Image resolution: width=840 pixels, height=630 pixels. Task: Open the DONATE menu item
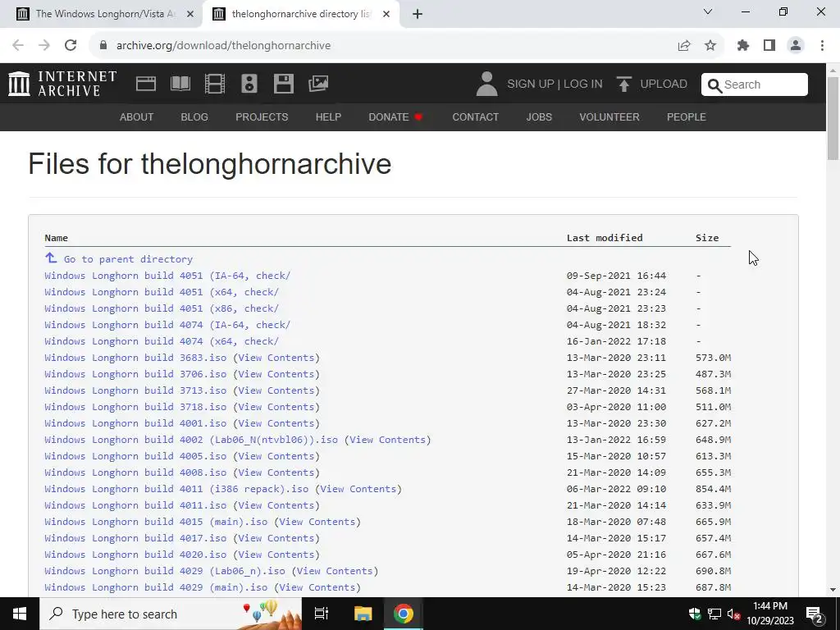pyautogui.click(x=396, y=116)
